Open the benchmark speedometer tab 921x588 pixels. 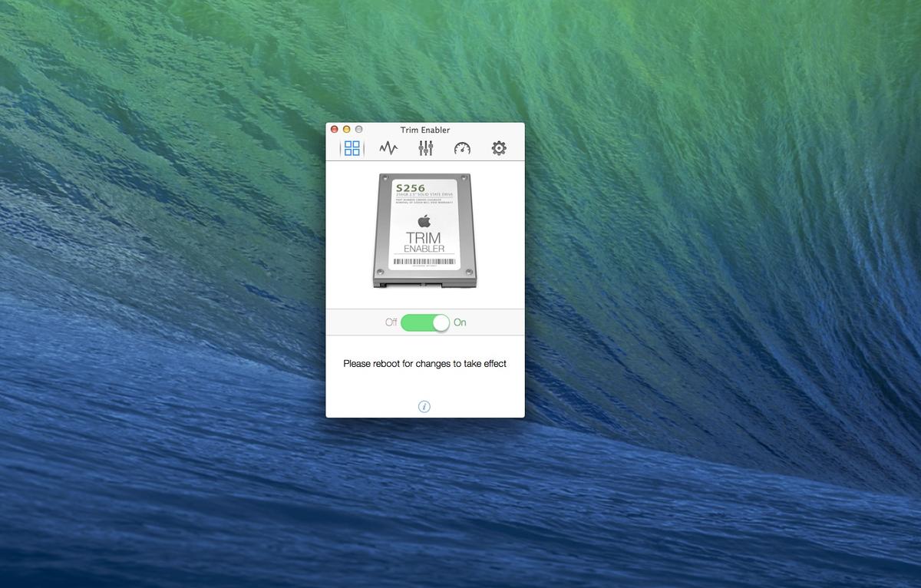click(462, 148)
